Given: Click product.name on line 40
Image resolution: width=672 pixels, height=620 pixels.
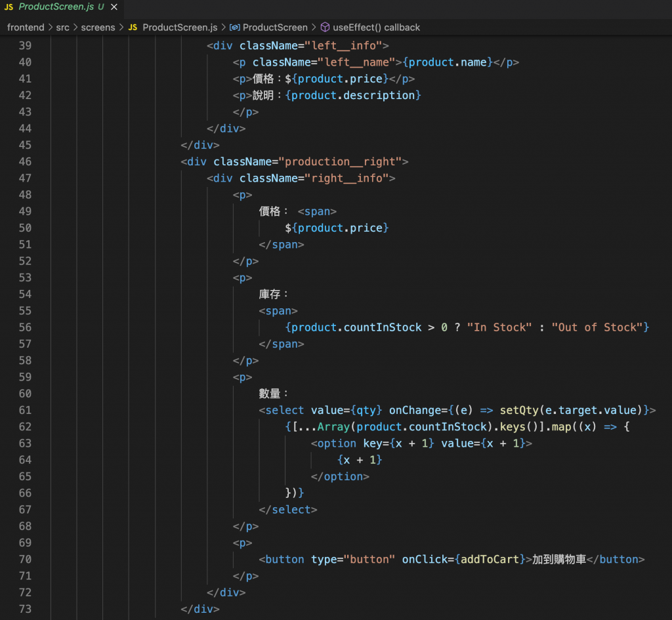Looking at the screenshot, I should click(x=448, y=62).
